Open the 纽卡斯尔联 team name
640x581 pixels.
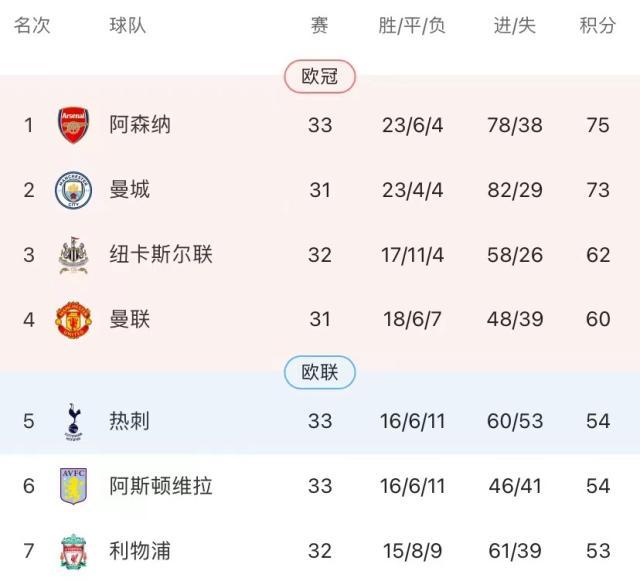[x=161, y=254]
